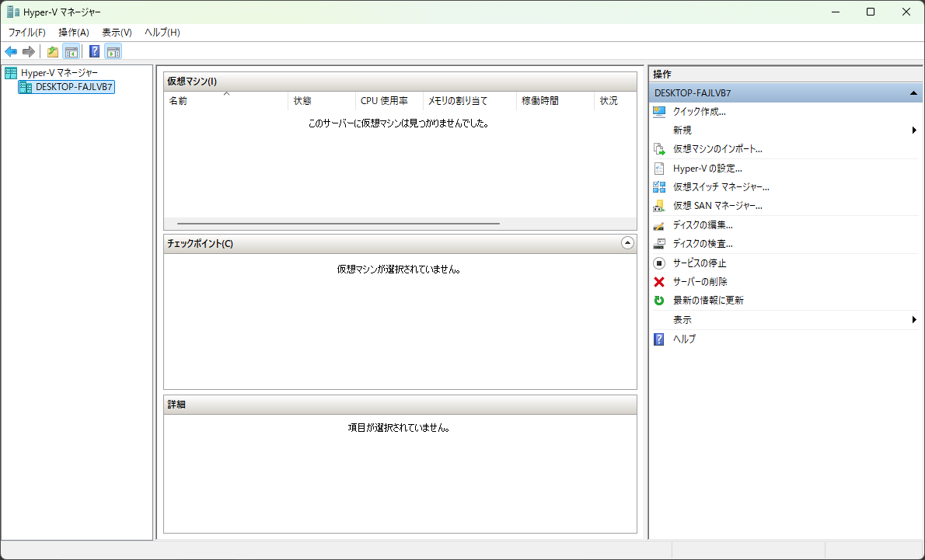Expand the 表示 submenu arrow in actions

click(x=914, y=320)
